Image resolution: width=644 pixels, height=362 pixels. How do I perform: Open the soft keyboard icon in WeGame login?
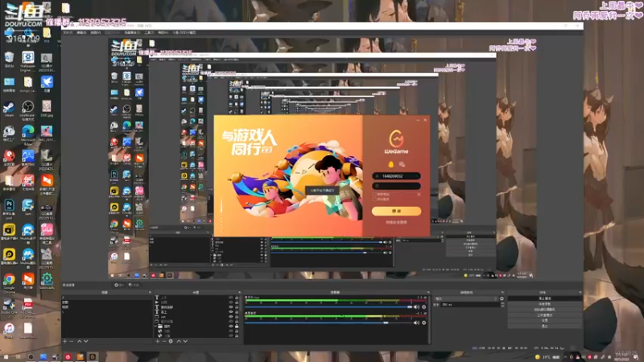419,194
